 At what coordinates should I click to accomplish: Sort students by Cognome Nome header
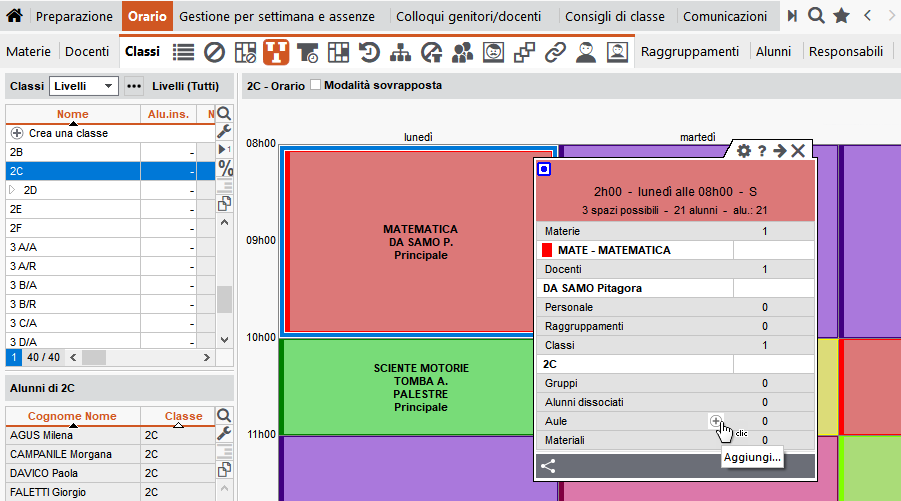(73, 416)
